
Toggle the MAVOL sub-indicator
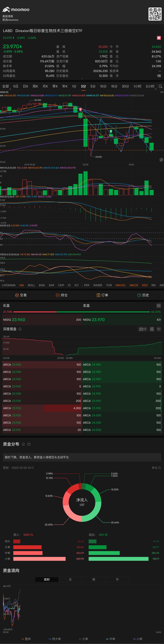coord(121,285)
